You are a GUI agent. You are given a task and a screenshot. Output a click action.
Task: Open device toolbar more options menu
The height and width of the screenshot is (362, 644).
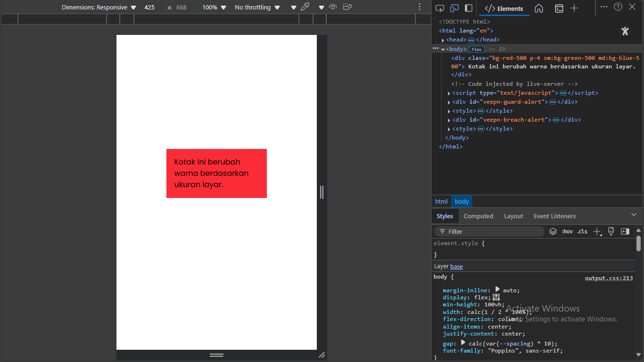point(420,7)
